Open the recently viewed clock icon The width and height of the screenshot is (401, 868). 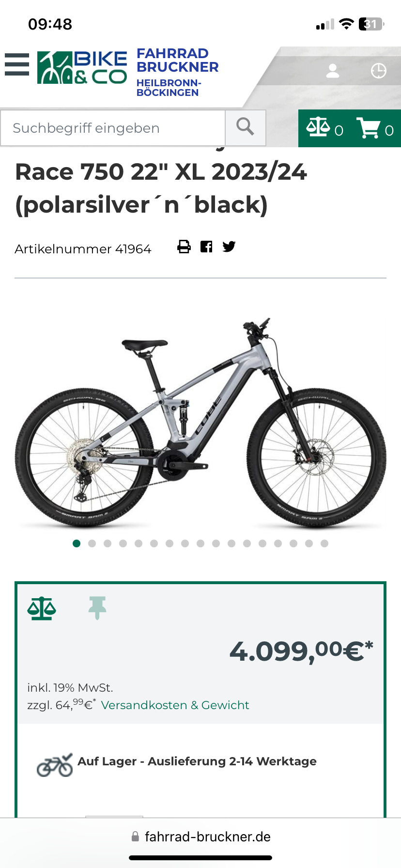[x=379, y=71]
